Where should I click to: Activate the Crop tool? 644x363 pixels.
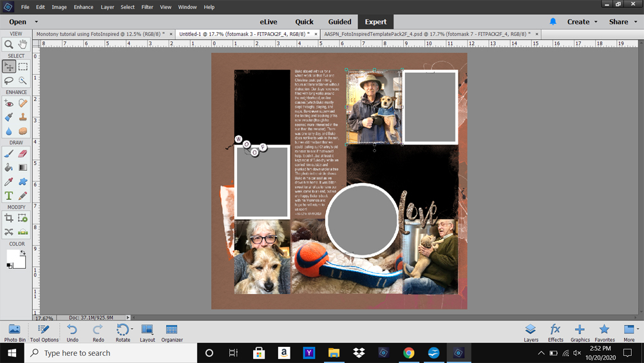8,218
